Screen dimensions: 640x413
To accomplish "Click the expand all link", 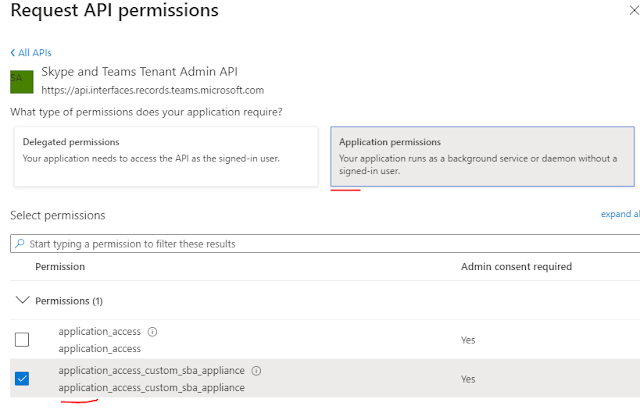I will 619,214.
